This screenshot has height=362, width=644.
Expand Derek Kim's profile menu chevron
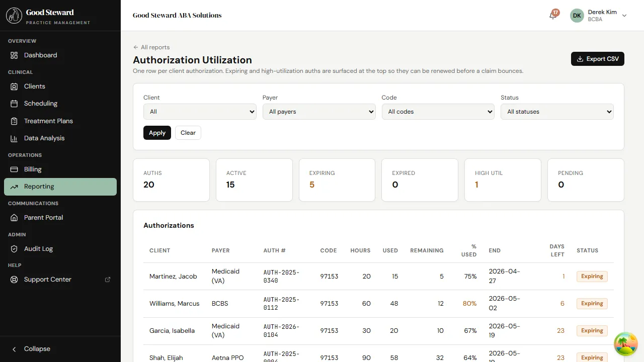tap(624, 16)
